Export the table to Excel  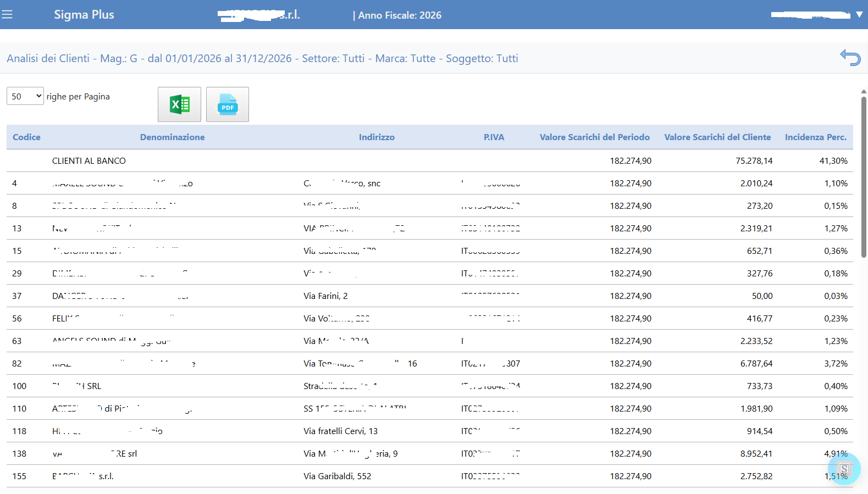(179, 104)
